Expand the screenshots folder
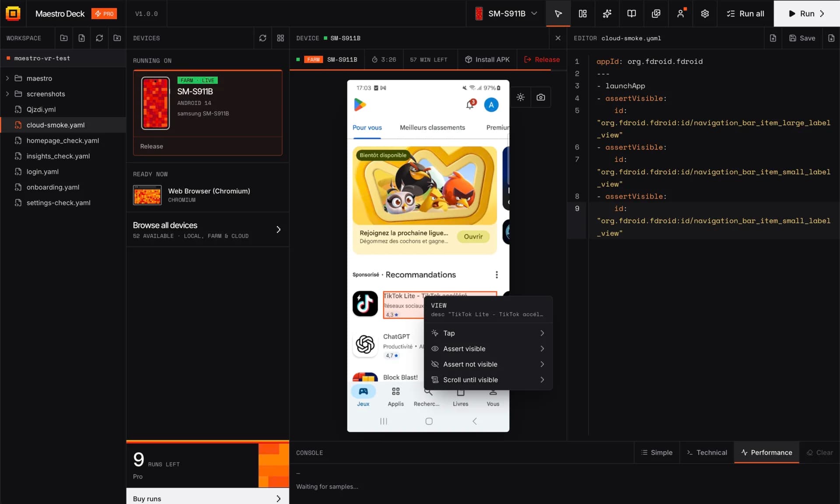Screen dimensions: 840x504 (x=7, y=94)
